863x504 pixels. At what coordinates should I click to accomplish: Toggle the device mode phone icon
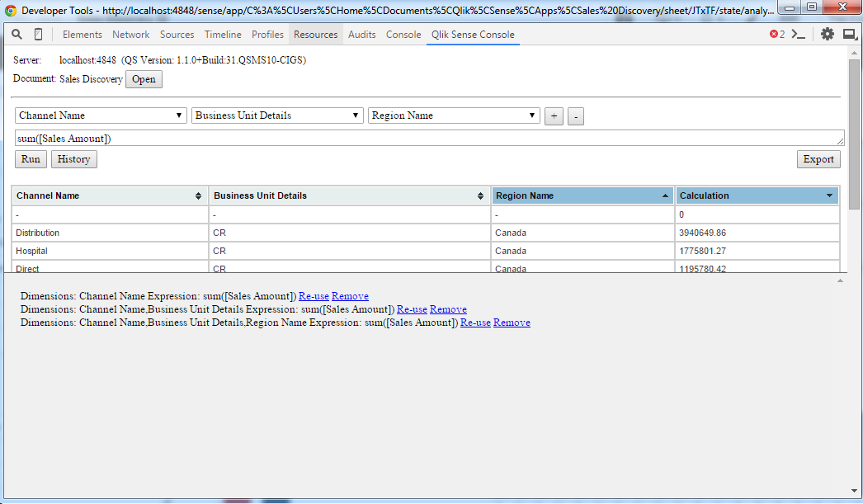38,34
